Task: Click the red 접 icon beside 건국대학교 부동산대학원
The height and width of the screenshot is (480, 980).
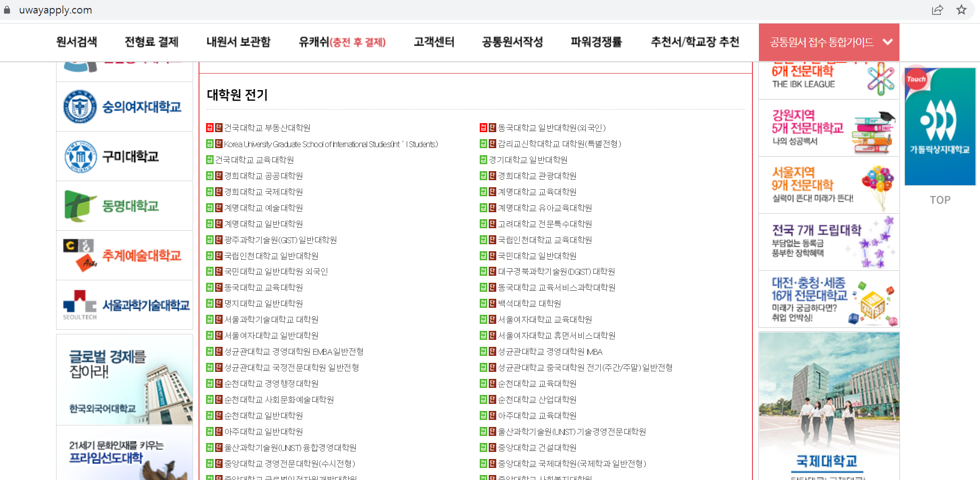Action: click(210, 128)
